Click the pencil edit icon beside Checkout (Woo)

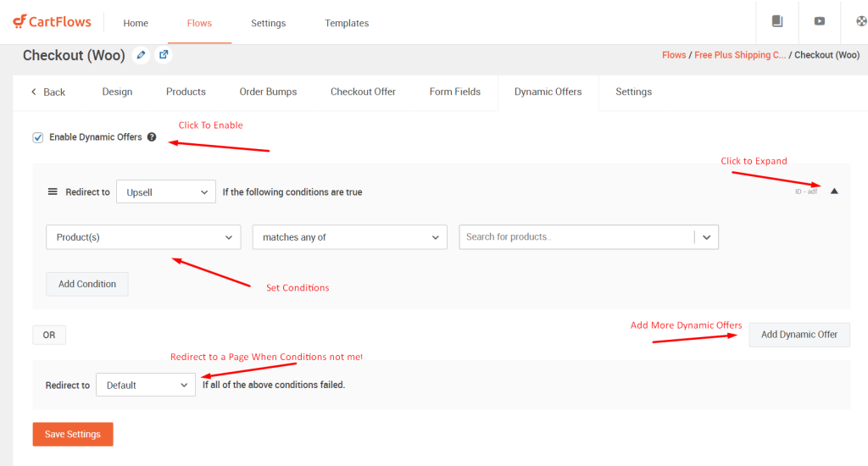141,55
